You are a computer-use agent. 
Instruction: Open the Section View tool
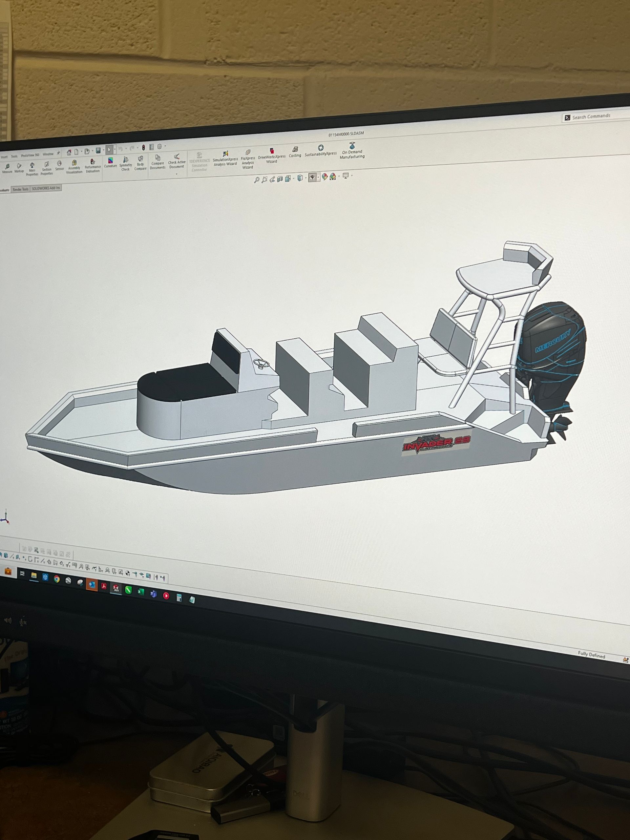click(x=280, y=178)
